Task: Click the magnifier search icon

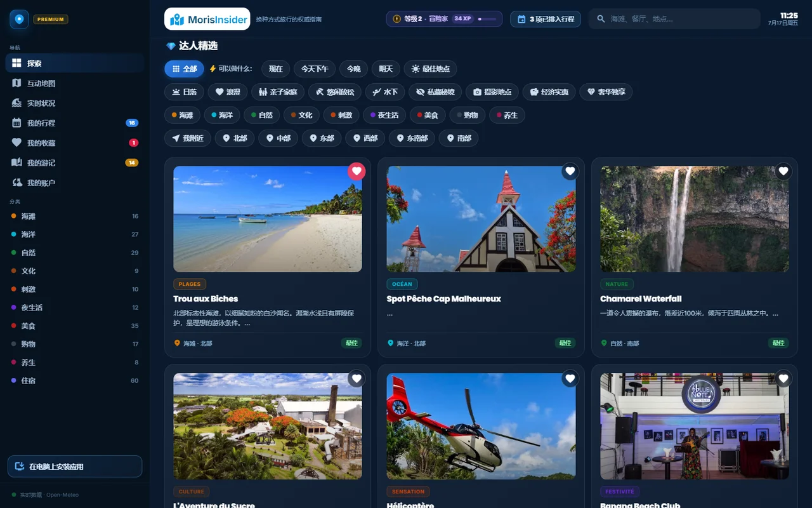Action: [x=601, y=19]
